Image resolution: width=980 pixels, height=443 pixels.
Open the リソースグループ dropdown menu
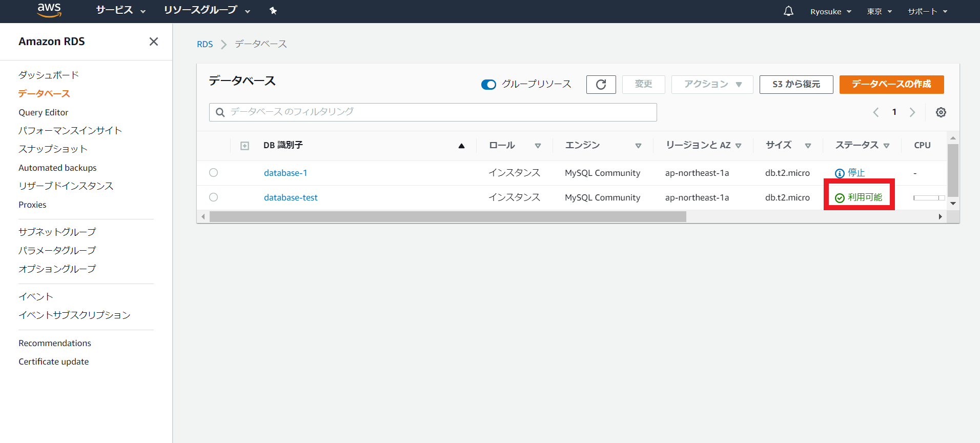[x=207, y=10]
